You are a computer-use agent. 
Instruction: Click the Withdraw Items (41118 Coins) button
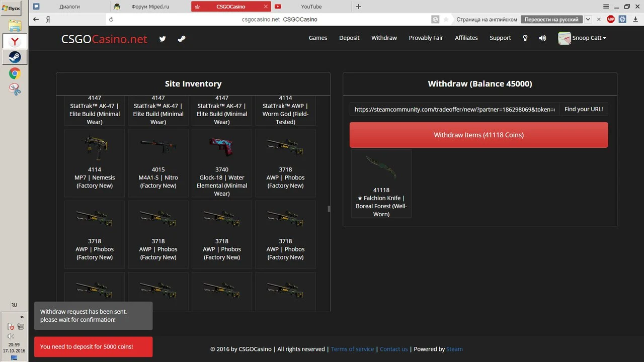click(x=479, y=135)
